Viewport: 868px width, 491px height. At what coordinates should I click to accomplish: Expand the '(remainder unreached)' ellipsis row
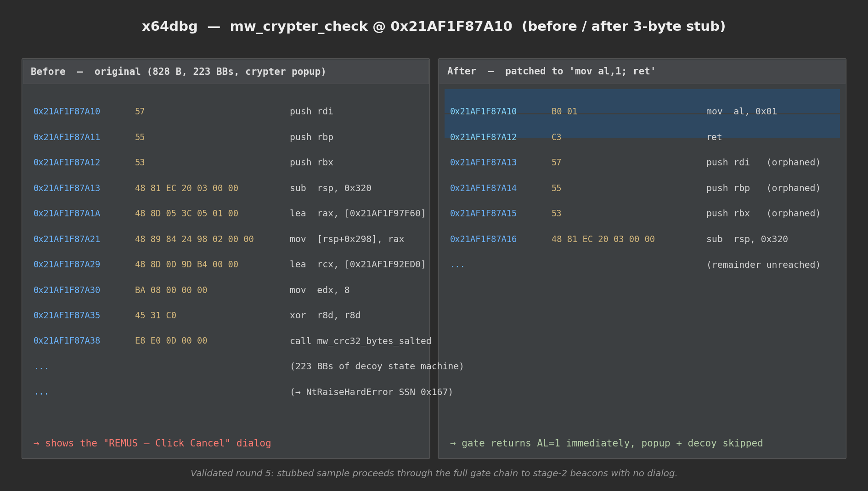tap(762, 264)
